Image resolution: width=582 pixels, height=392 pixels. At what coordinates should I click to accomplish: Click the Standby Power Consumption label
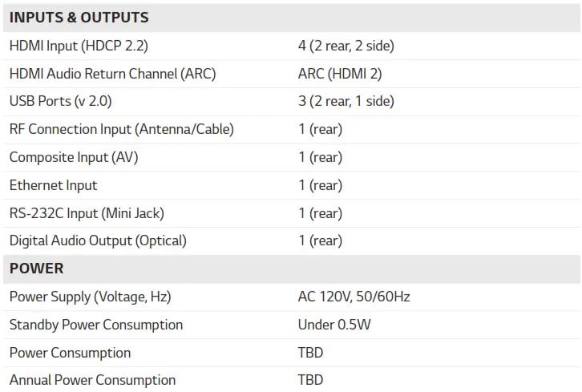pos(96,325)
